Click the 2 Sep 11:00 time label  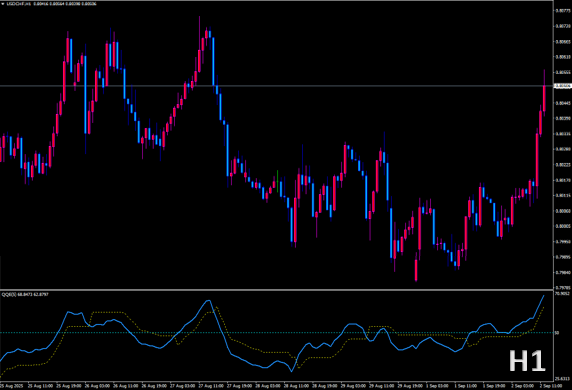pyautogui.click(x=551, y=386)
